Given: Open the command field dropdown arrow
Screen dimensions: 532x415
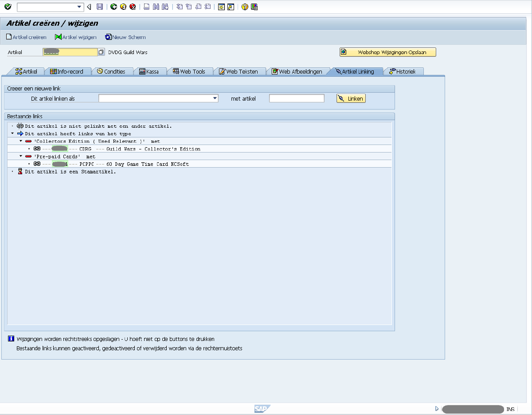Looking at the screenshot, I should (x=80, y=7).
